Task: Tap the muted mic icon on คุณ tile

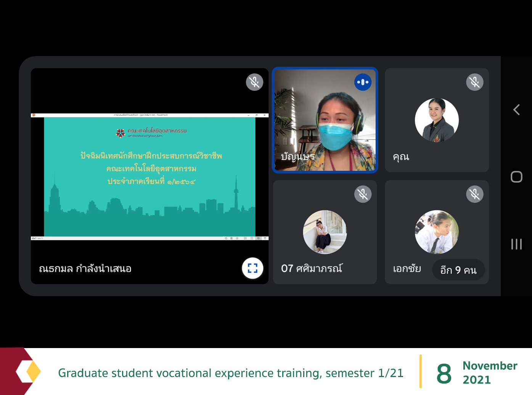Action: click(474, 82)
